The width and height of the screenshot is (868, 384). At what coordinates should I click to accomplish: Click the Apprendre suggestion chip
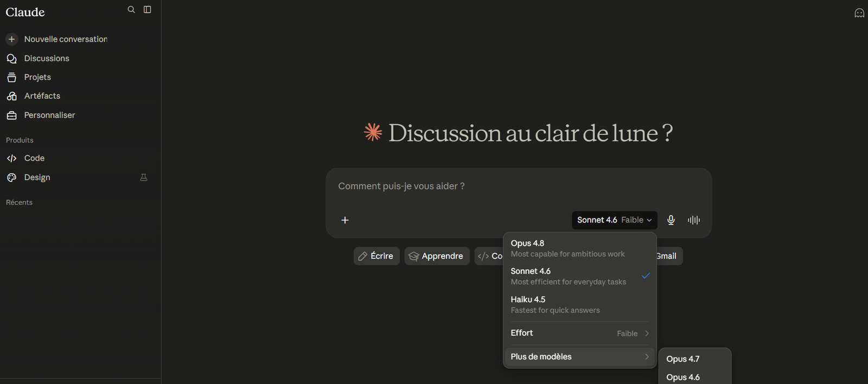437,256
